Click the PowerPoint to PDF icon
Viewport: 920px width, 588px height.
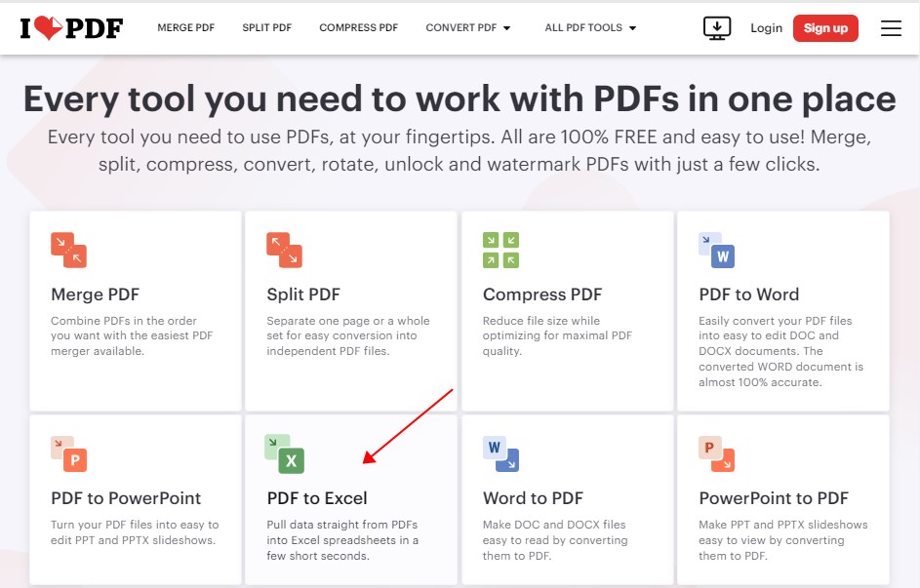click(x=716, y=453)
